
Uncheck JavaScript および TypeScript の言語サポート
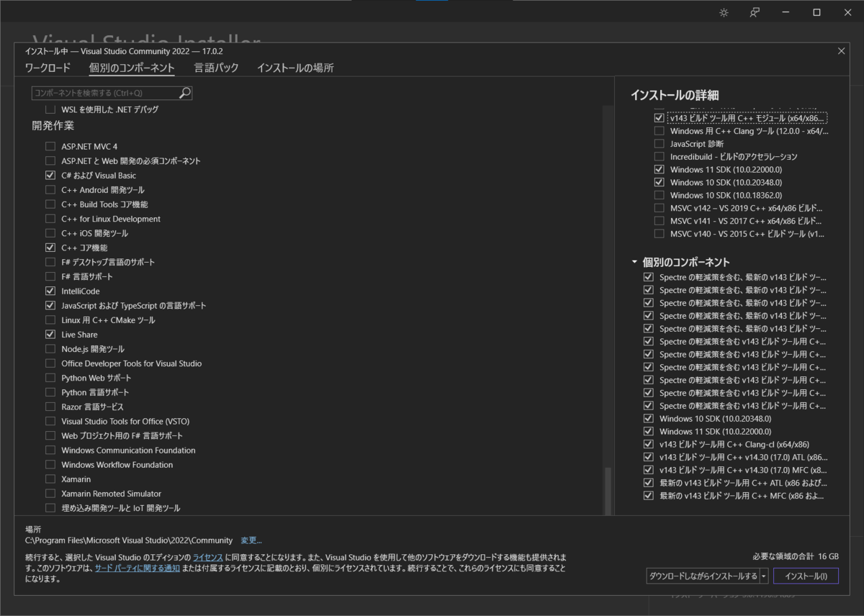pyautogui.click(x=50, y=306)
